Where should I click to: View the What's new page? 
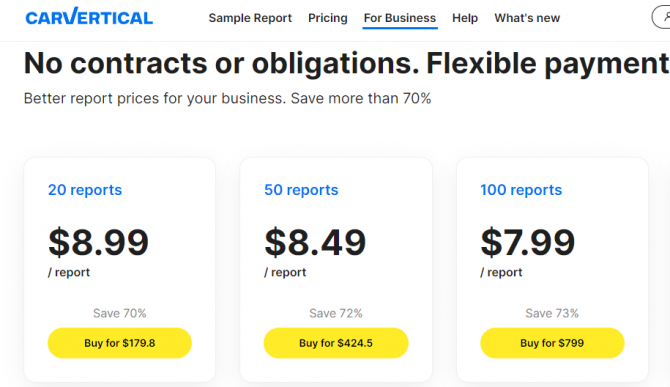click(527, 18)
